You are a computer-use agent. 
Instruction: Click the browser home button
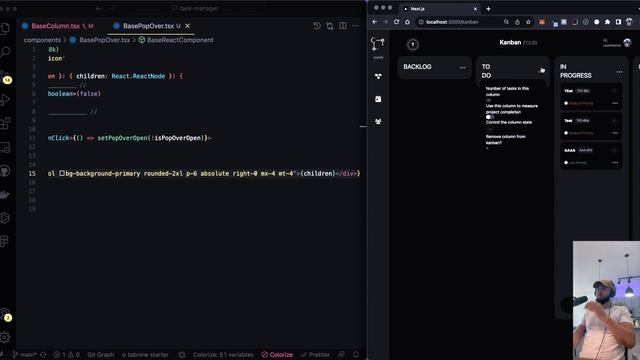[x=407, y=22]
